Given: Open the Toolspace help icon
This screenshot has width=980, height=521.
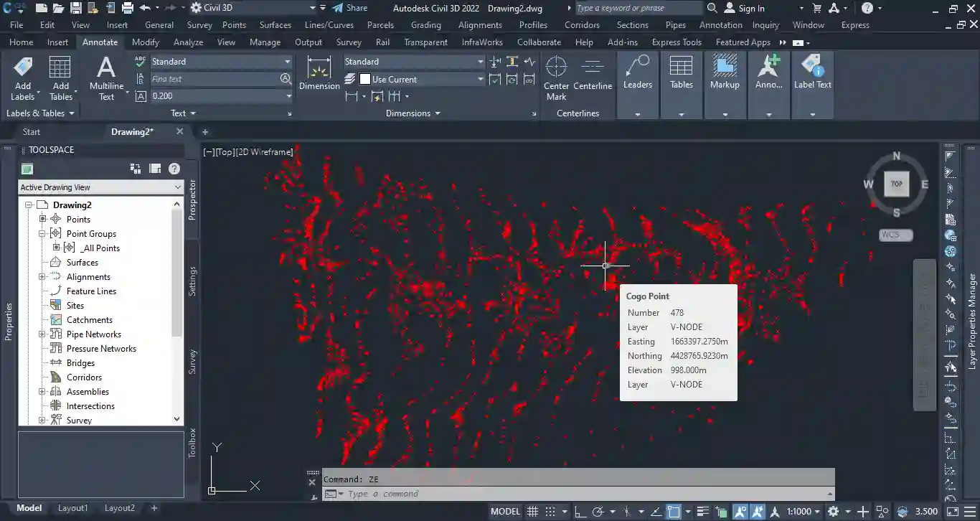Looking at the screenshot, I should pyautogui.click(x=174, y=169).
